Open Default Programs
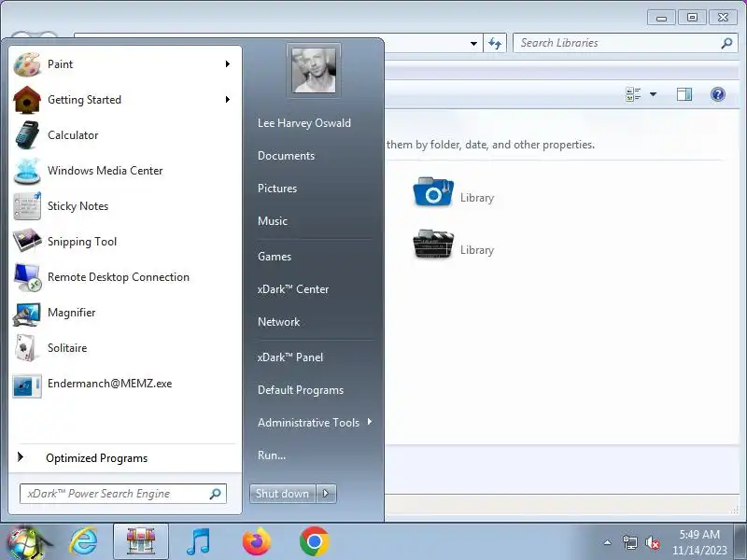This screenshot has height=560, width=747. (x=301, y=390)
